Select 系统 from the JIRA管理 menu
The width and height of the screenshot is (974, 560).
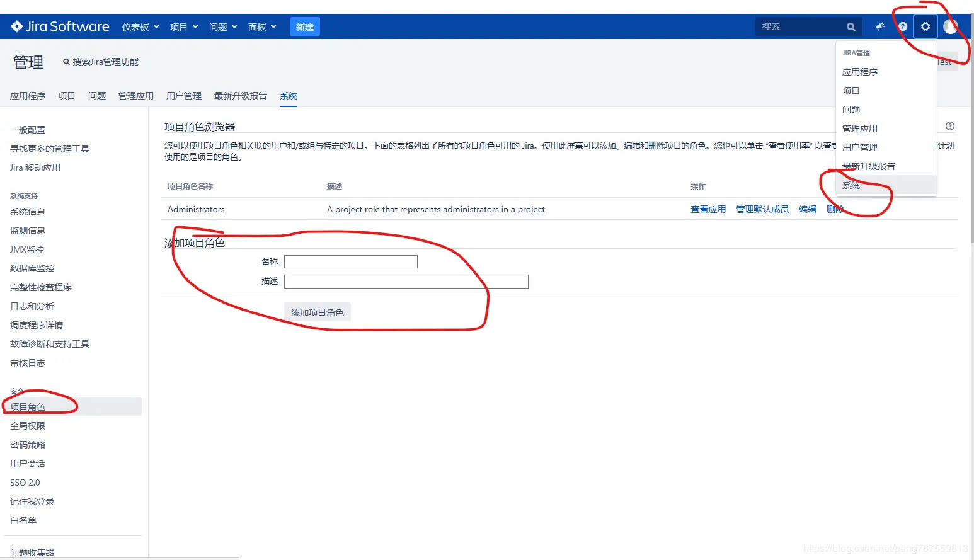click(x=851, y=185)
